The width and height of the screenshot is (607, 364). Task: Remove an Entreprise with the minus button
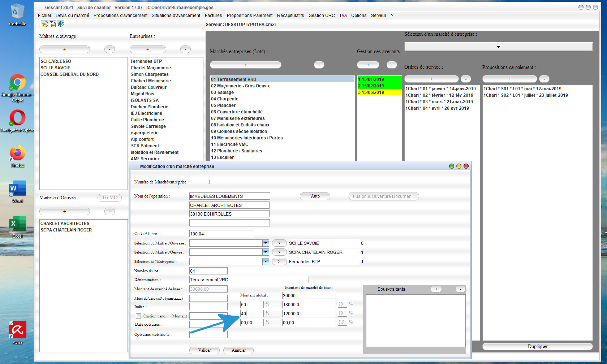pyautogui.click(x=185, y=49)
